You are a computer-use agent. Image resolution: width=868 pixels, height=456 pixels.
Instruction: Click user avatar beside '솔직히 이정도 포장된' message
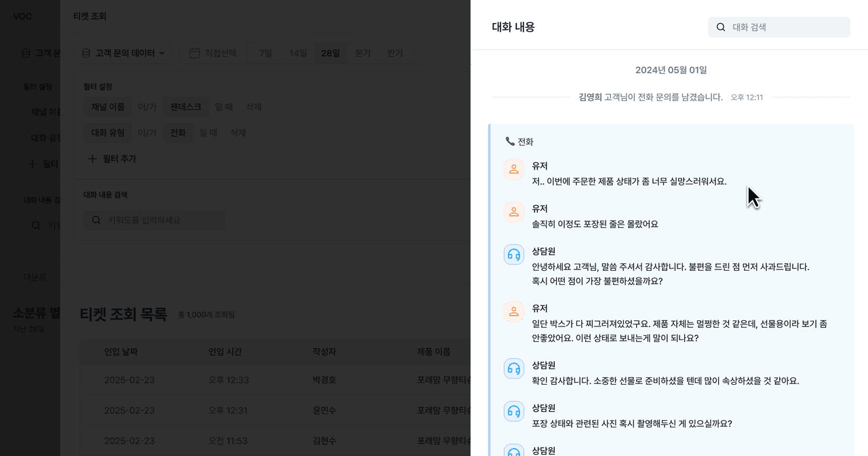point(514,212)
